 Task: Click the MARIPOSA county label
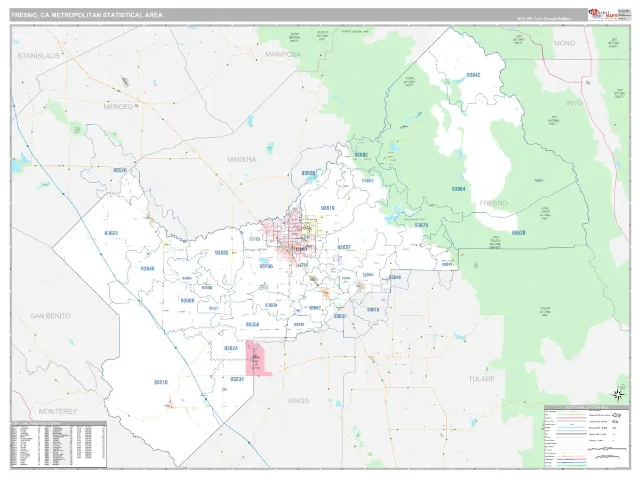[283, 54]
